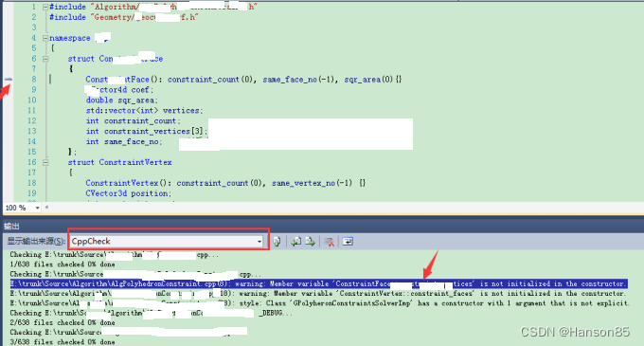Screen dimensions: 644x346
Task: Click 'int same_face_no;' on line 14
Action: coord(124,142)
